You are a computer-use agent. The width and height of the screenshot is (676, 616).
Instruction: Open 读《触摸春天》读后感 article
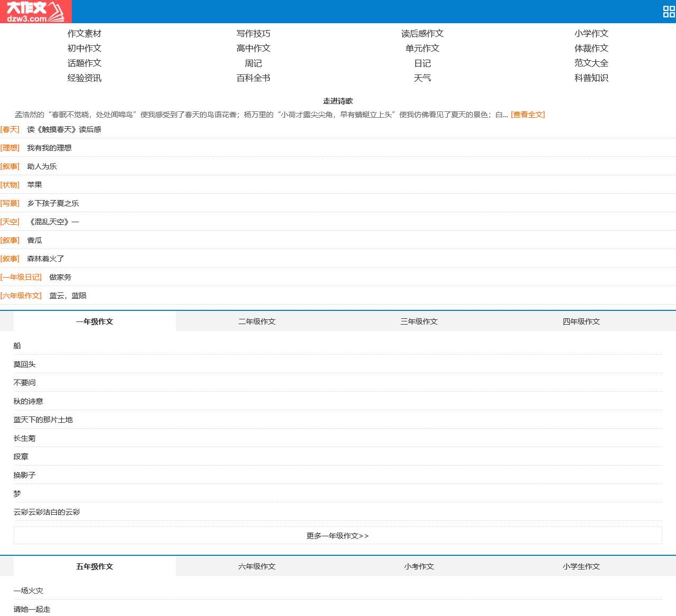coord(64,129)
